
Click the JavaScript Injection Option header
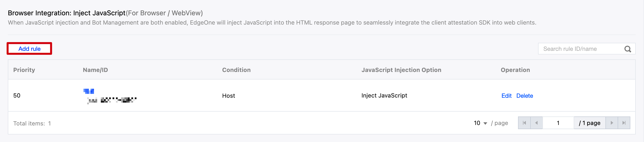click(401, 70)
